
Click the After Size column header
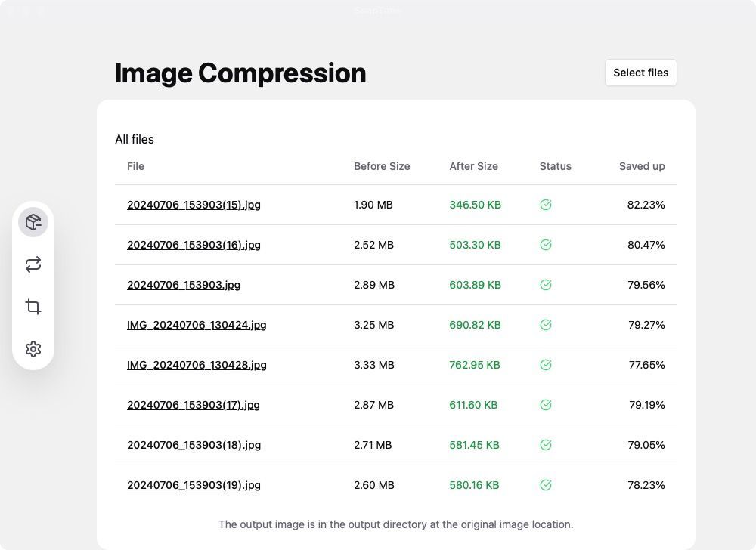[473, 166]
